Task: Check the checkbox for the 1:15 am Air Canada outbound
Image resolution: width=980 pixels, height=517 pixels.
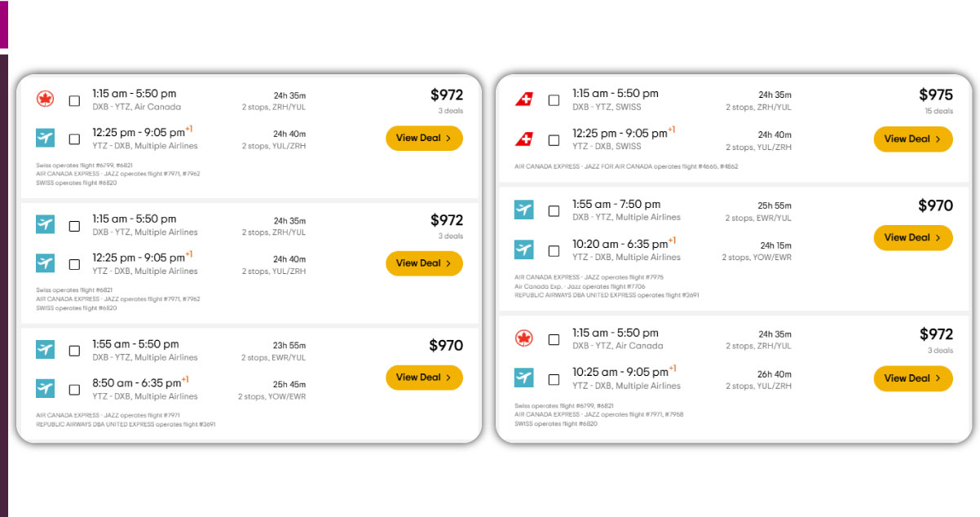Action: coord(73,99)
